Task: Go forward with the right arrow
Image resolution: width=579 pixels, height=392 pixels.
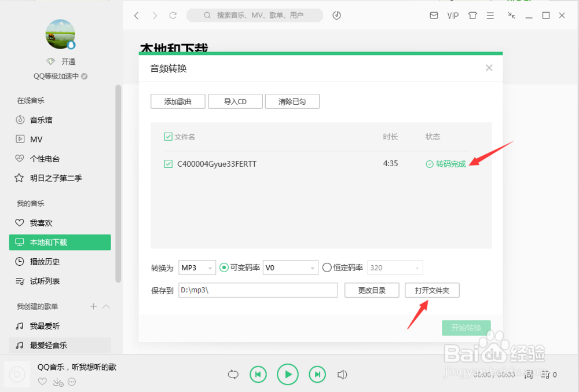Action: click(x=155, y=16)
